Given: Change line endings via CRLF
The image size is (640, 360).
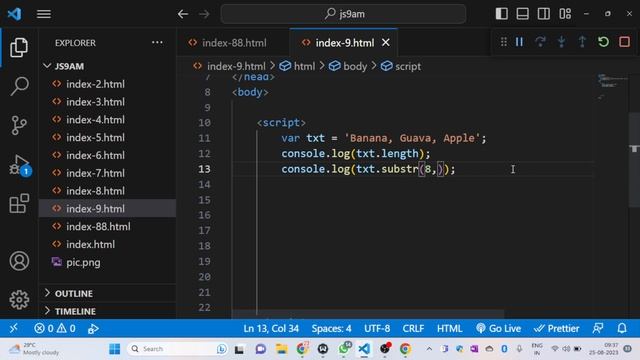Looking at the screenshot, I should (x=413, y=328).
